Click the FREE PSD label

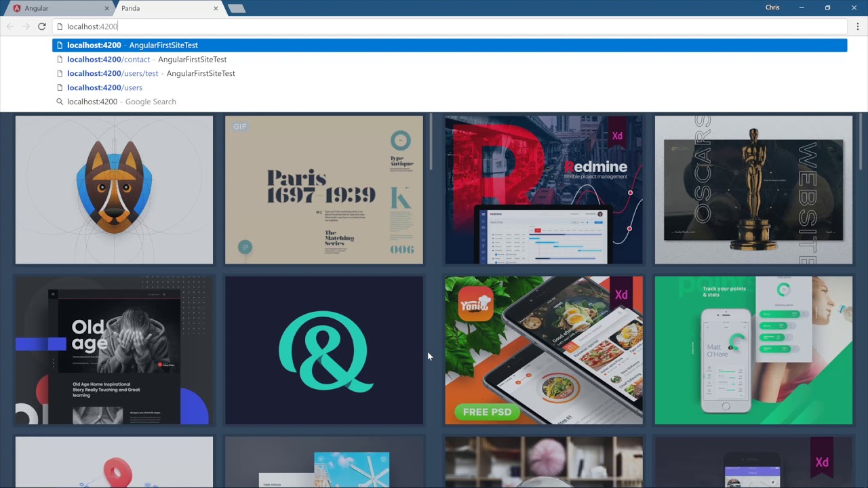487,412
